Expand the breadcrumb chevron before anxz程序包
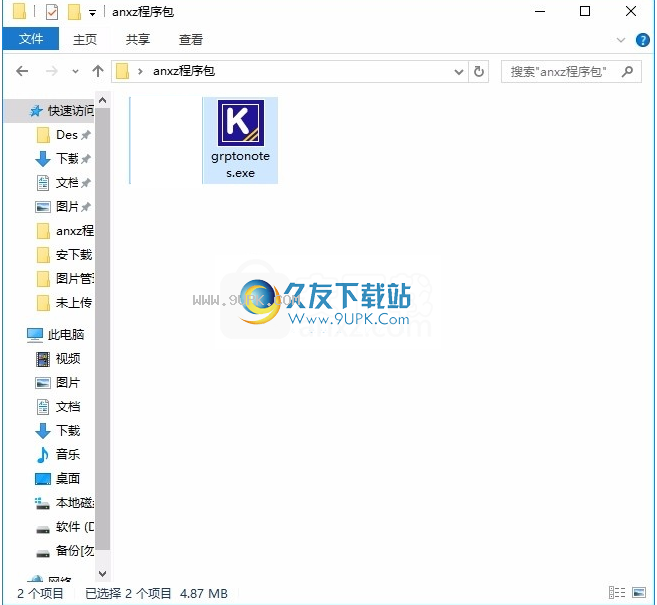Viewport: 657px width, 605px height. tap(140, 72)
